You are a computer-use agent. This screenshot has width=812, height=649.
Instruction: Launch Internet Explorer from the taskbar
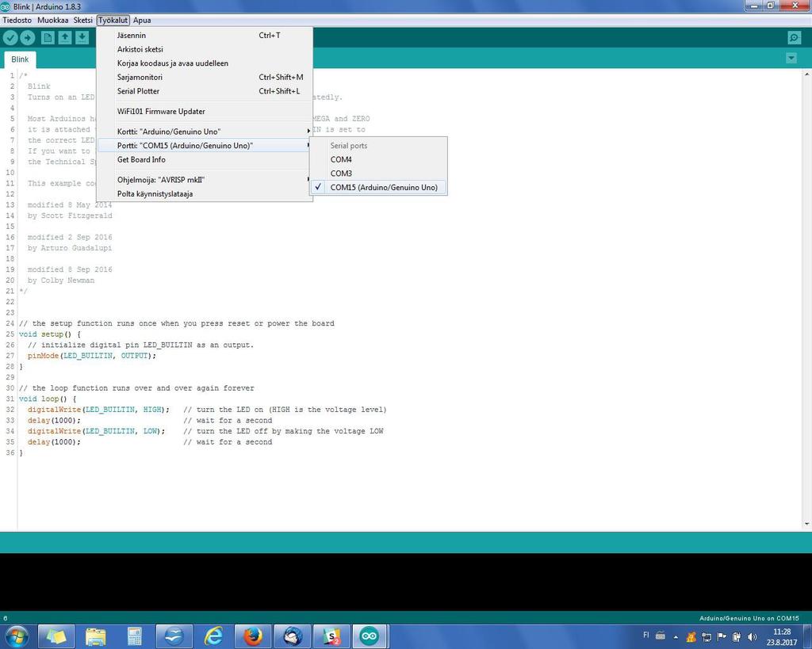click(213, 636)
